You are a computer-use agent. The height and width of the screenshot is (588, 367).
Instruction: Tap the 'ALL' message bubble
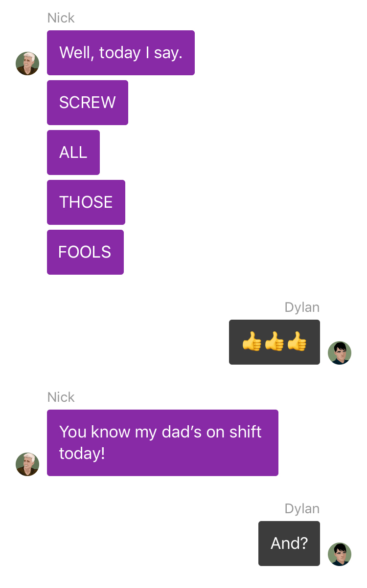73,152
